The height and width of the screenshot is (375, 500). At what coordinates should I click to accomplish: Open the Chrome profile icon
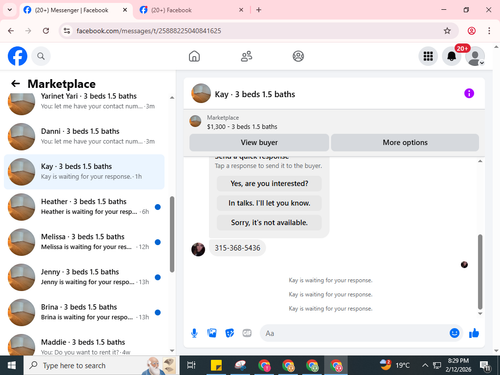coord(471,31)
